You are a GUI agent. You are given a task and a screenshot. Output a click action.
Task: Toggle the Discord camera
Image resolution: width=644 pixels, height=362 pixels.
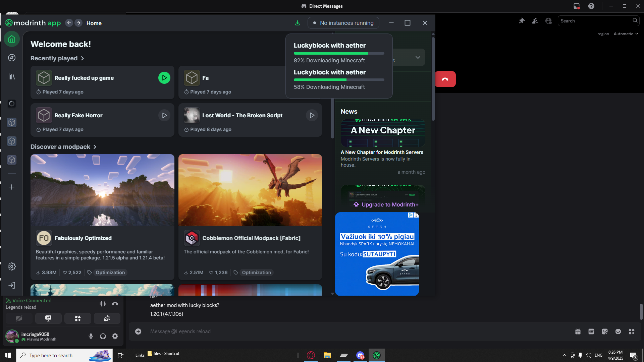click(19, 318)
